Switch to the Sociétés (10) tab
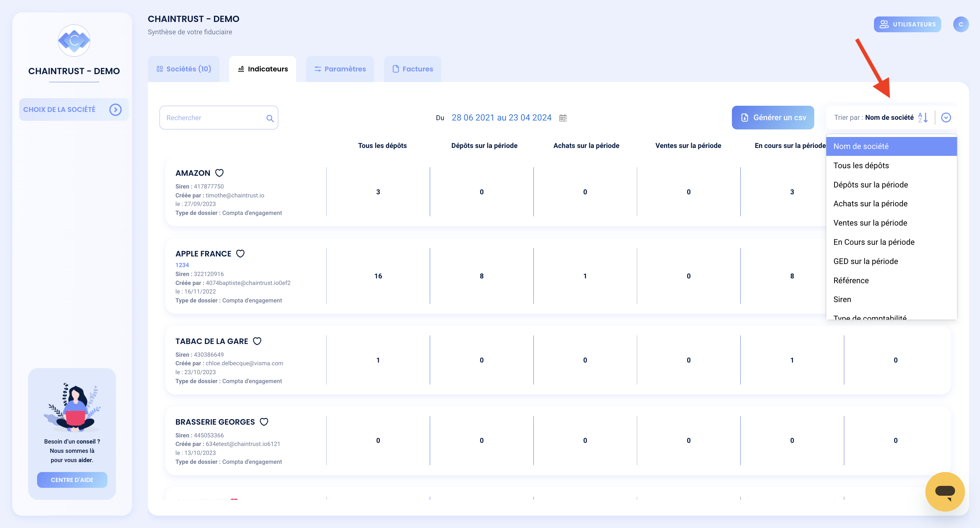980x528 pixels. [x=183, y=69]
